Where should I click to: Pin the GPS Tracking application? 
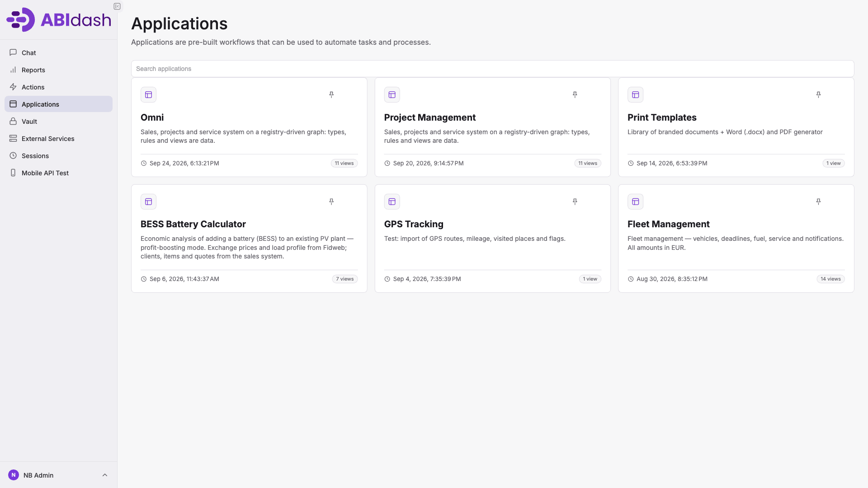[575, 202]
